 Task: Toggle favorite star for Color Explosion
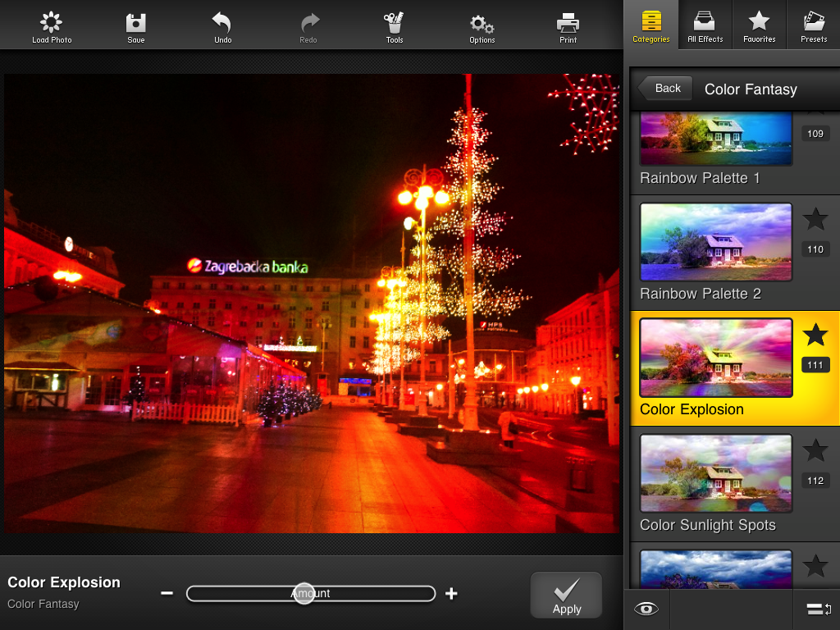[x=815, y=335]
